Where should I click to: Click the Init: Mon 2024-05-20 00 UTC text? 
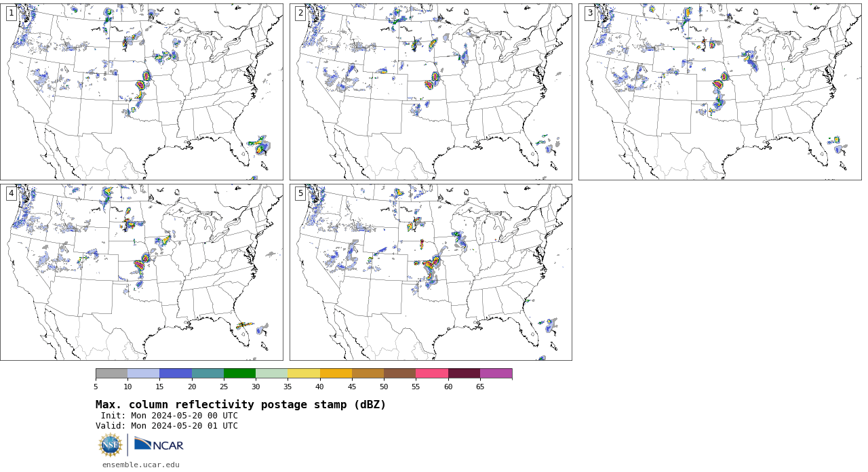coord(170,416)
